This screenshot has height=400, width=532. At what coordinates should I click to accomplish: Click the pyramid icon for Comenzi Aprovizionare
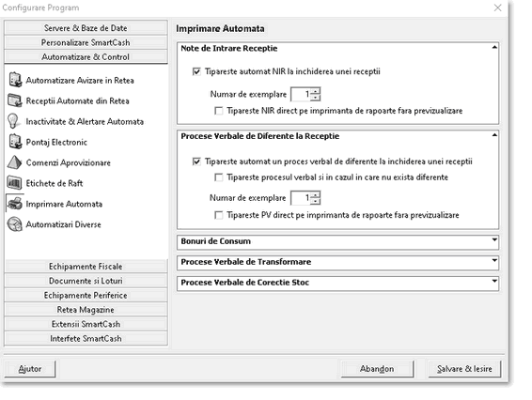point(15,162)
